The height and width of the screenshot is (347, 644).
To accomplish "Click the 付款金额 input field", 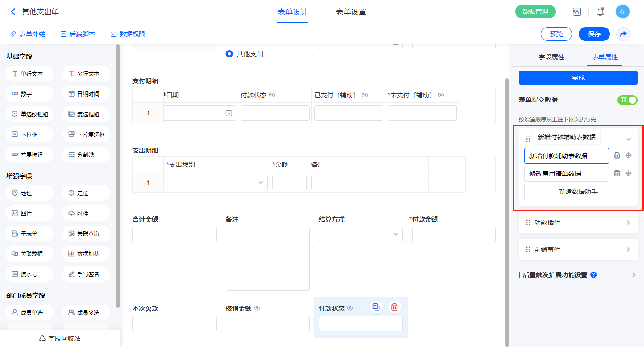I will (454, 234).
